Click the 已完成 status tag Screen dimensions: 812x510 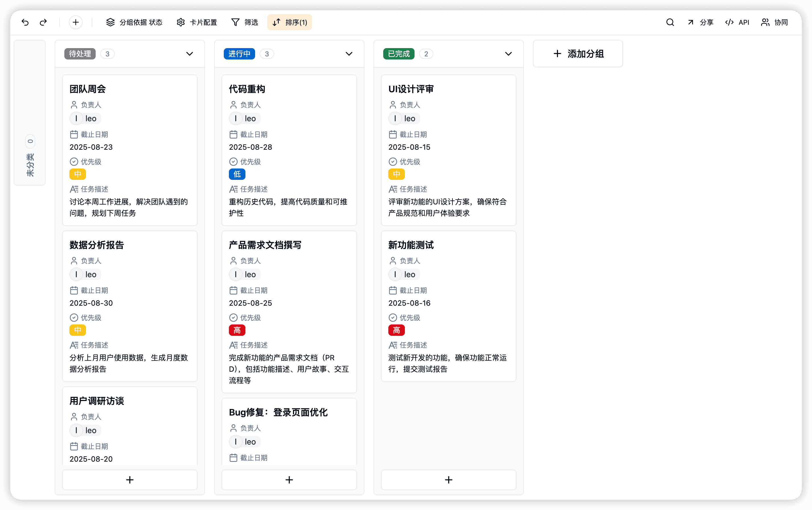pyautogui.click(x=399, y=54)
